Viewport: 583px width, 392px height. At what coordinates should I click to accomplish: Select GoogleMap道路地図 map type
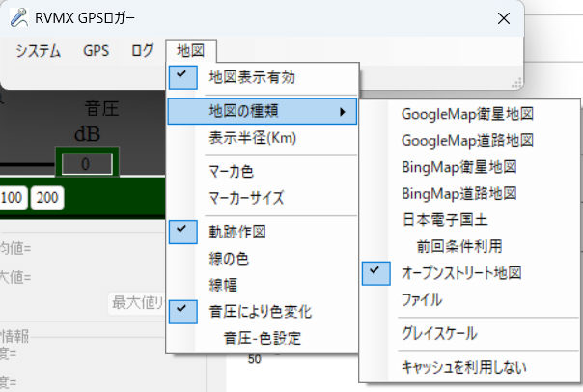[467, 141]
